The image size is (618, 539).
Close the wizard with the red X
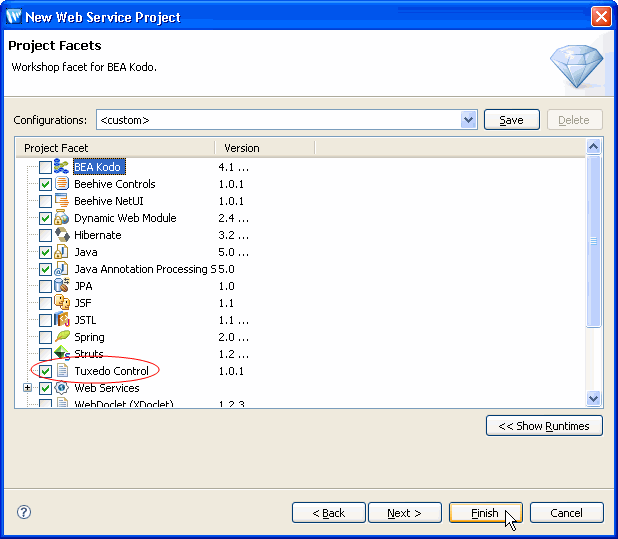tap(601, 17)
